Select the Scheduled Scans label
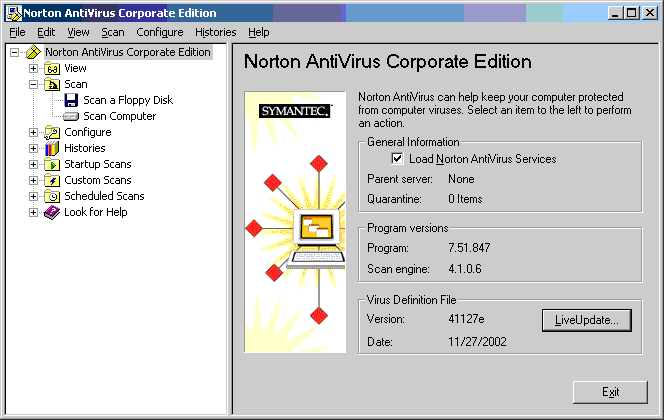This screenshot has width=664, height=420. point(104,196)
